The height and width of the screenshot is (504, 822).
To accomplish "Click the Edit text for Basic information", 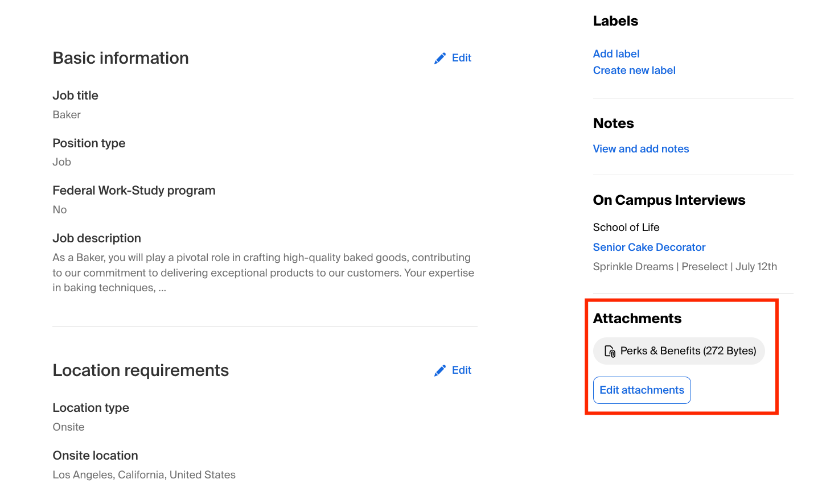I will 461,58.
